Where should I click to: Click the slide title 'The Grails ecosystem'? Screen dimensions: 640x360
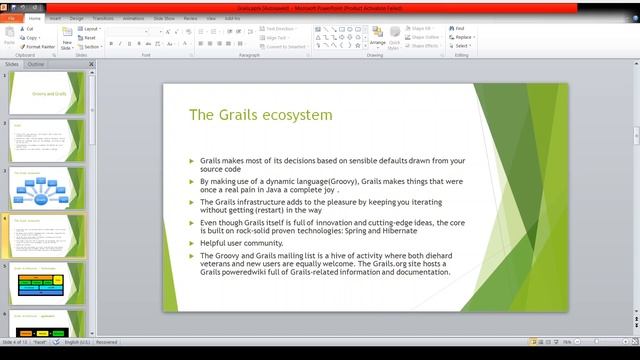tap(260, 115)
